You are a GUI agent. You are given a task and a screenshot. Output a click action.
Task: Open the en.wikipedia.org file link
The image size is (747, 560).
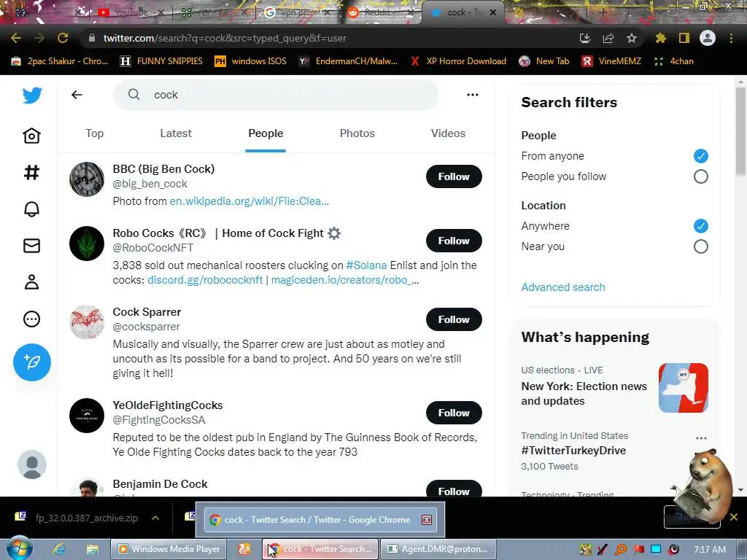click(249, 201)
